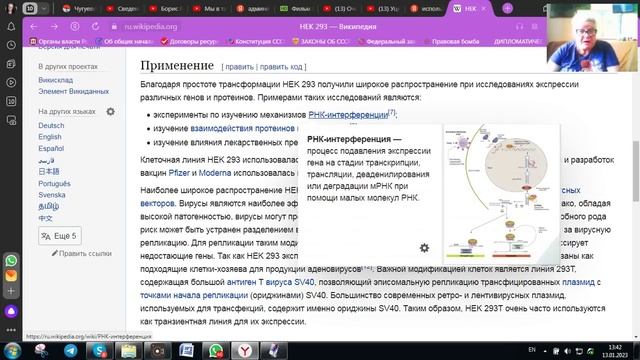Screen dimensions: 640x360
Task: Select Yandex Browser in the taskbar
Action: point(245,351)
